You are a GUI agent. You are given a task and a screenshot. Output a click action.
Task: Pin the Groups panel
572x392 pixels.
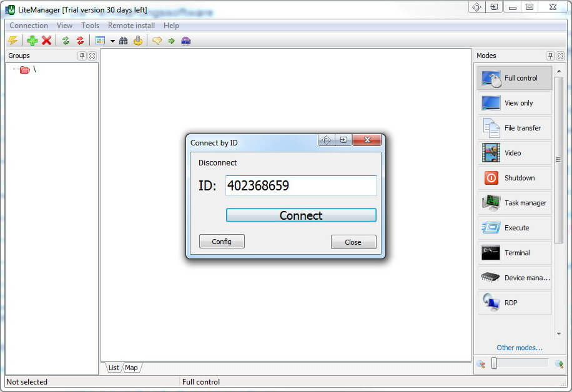[82, 56]
